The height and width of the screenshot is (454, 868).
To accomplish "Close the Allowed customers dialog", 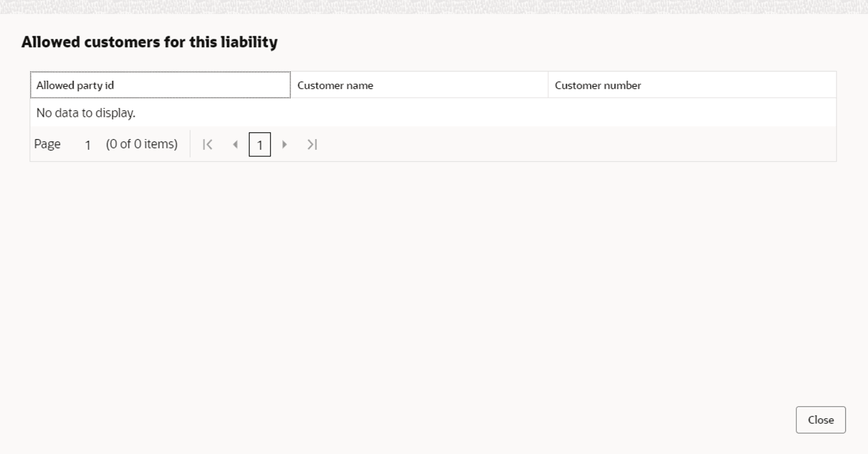I will [821, 420].
